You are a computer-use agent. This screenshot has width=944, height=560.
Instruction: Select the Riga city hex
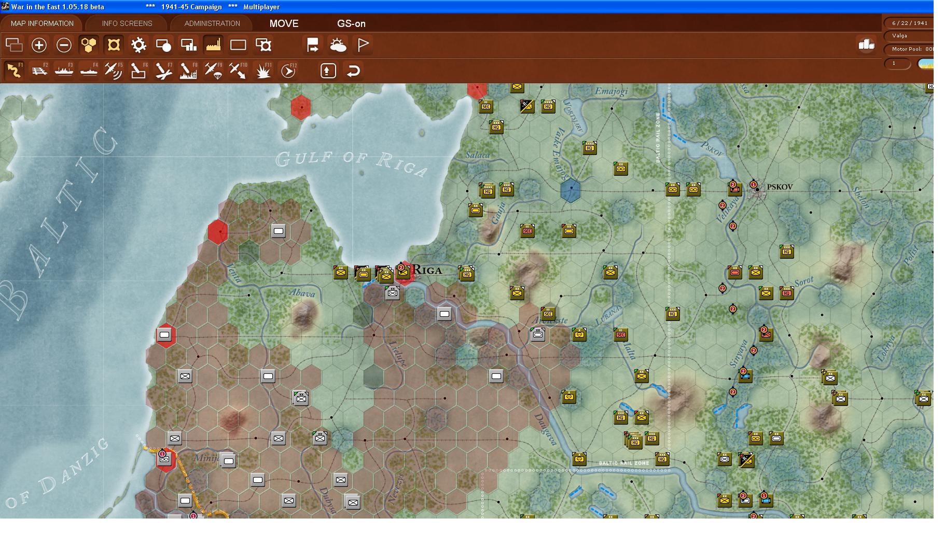click(x=405, y=273)
